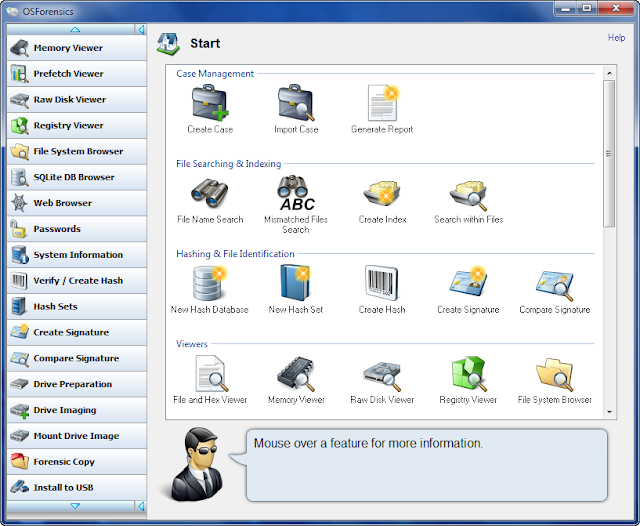
Task: Launch Registry Viewer from Viewers section
Action: coord(468,380)
